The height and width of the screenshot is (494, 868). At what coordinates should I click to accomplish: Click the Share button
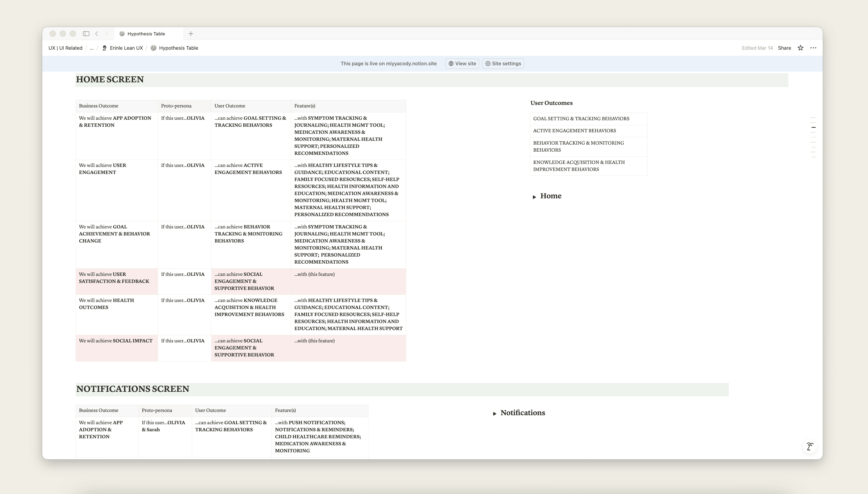[784, 48]
